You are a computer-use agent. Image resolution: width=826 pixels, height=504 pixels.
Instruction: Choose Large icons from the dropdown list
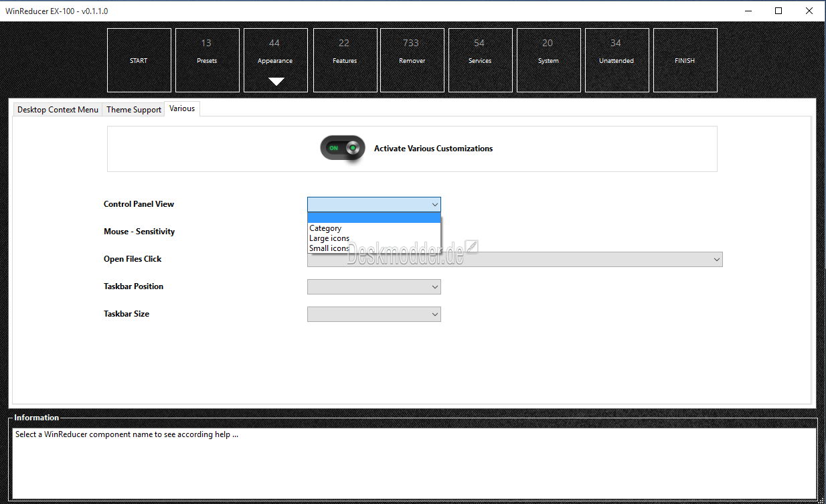(374, 238)
